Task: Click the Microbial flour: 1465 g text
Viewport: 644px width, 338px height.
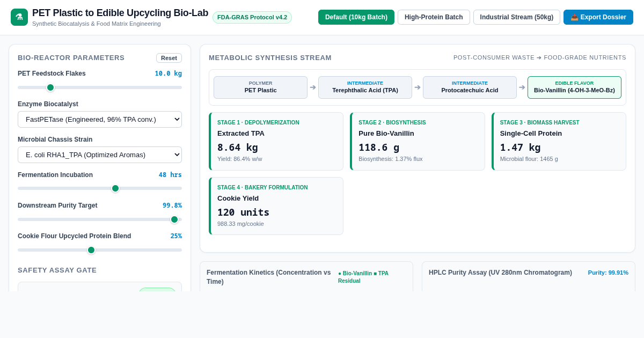Action: tap(529, 159)
